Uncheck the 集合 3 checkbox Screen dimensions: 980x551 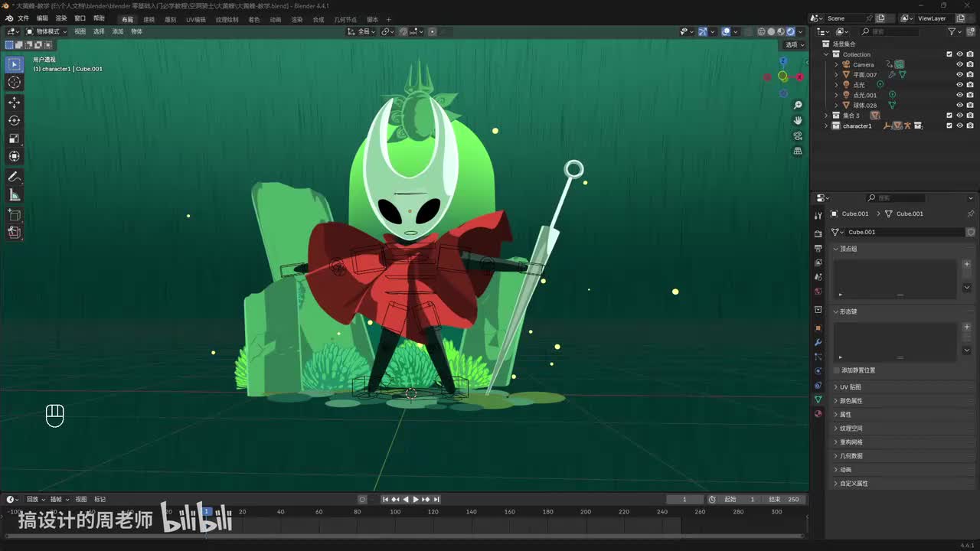click(x=949, y=116)
